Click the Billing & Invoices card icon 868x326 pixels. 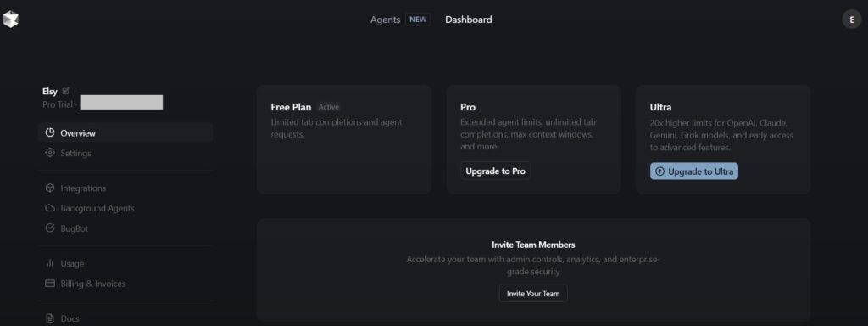[x=50, y=284]
